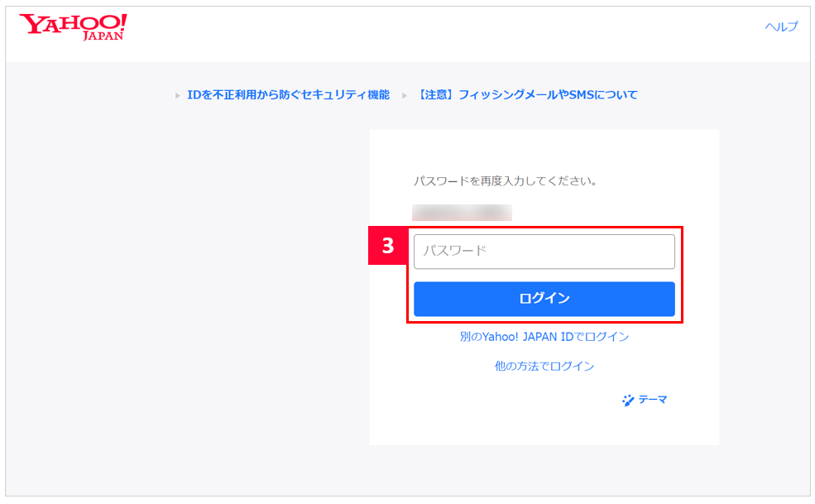
Task: Open the ヘルプ link
Action: [781, 26]
